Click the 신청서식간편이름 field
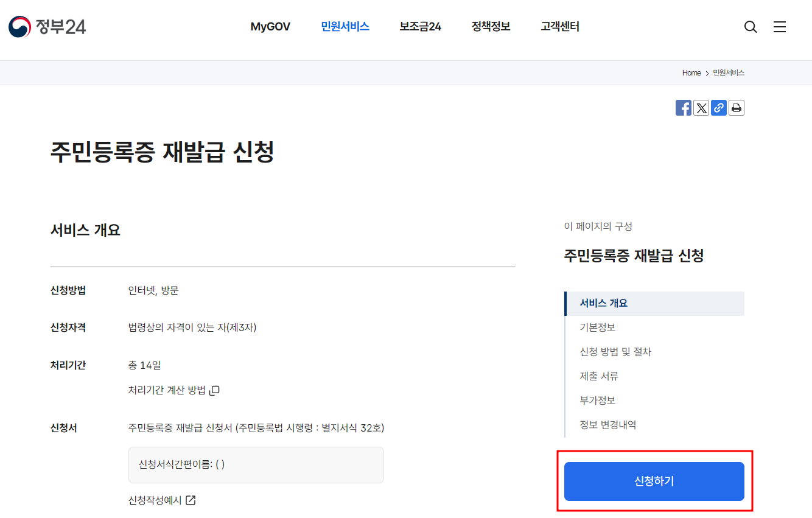 tap(256, 464)
